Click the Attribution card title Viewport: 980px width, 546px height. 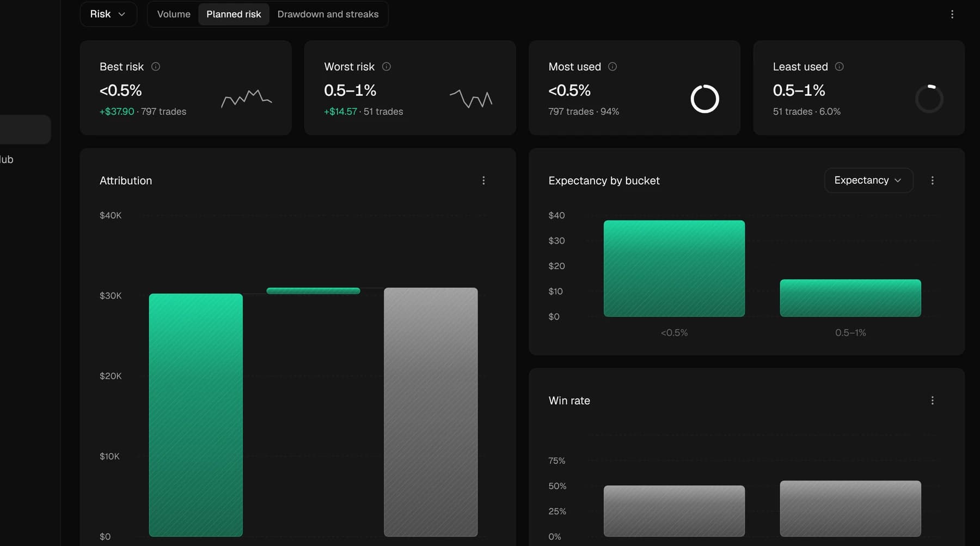tap(126, 180)
